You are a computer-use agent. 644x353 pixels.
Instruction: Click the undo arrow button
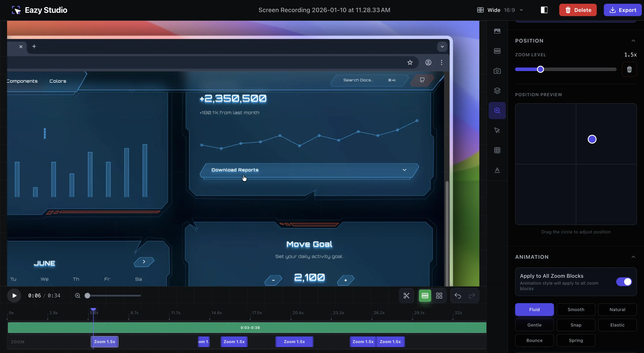458,296
